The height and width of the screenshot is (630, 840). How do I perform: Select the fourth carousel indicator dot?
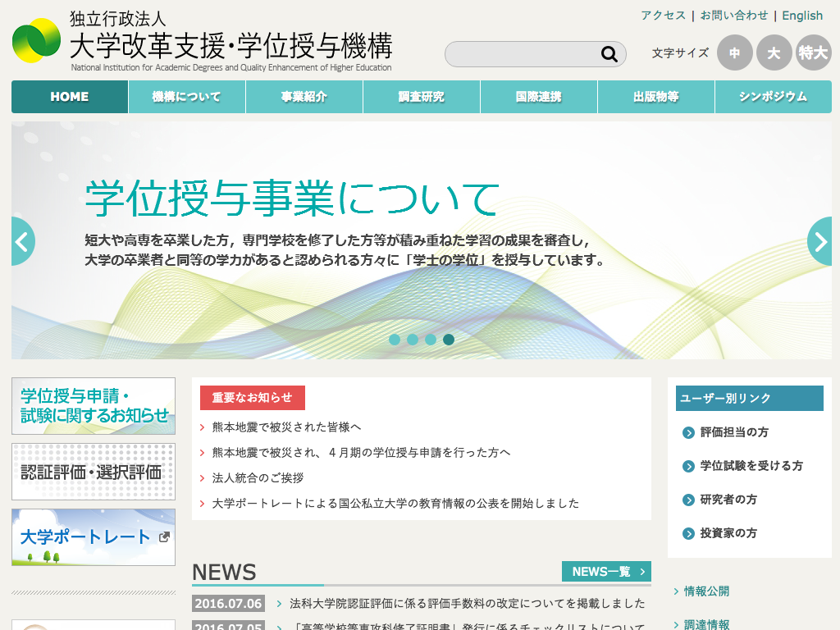pyautogui.click(x=449, y=340)
